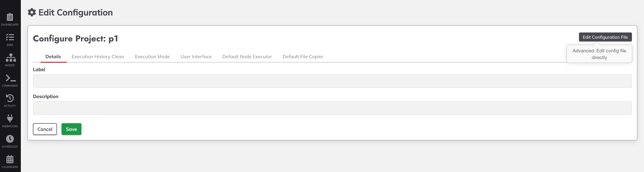
Task: Focus the Label input field
Action: (332, 81)
